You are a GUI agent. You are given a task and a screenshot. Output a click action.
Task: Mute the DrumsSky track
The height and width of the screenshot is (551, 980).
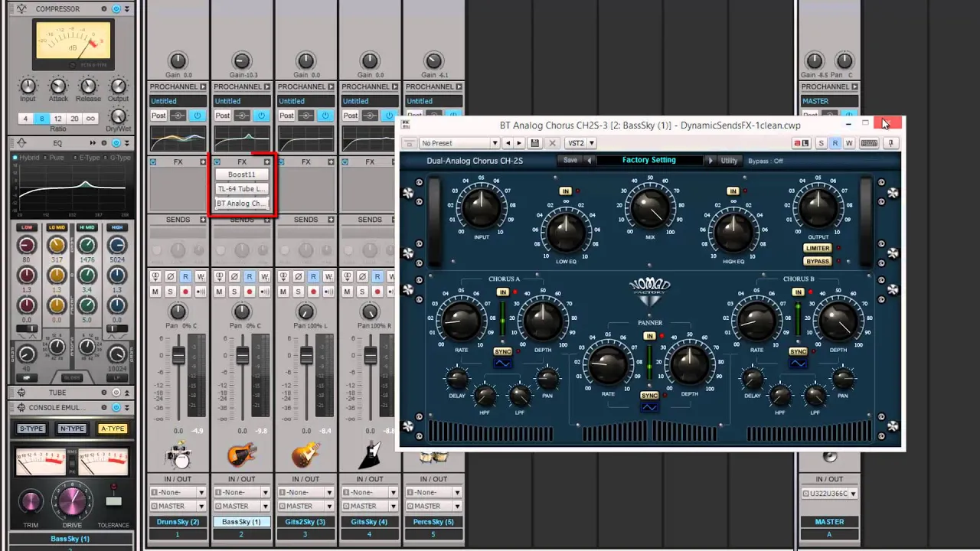[x=155, y=292]
